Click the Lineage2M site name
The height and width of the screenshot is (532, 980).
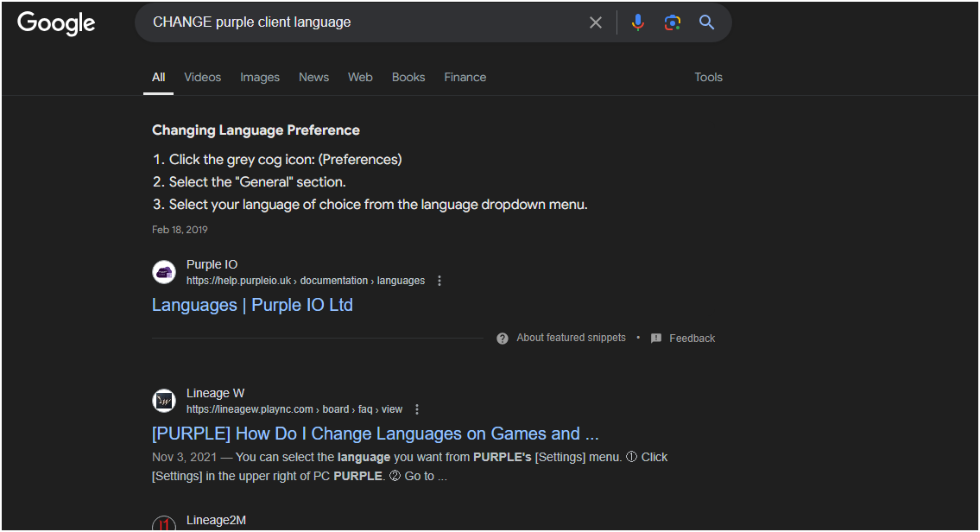(216, 520)
